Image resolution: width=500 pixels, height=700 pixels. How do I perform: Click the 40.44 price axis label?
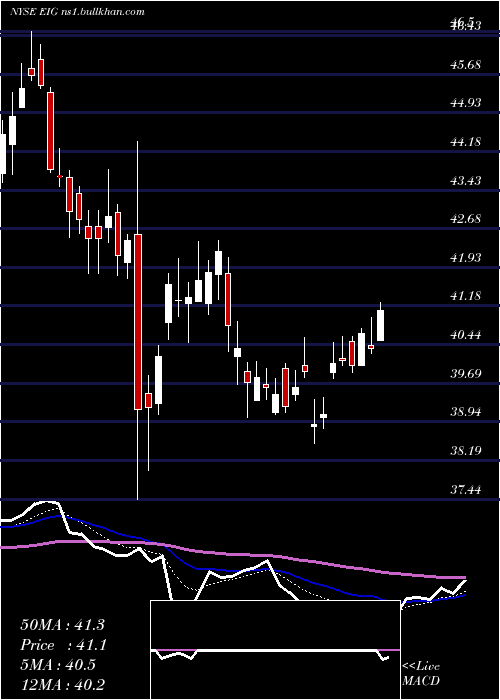[466, 335]
